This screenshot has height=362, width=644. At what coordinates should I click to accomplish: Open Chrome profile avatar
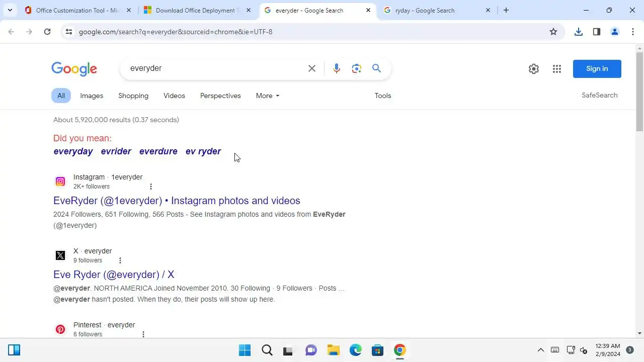pyautogui.click(x=615, y=32)
